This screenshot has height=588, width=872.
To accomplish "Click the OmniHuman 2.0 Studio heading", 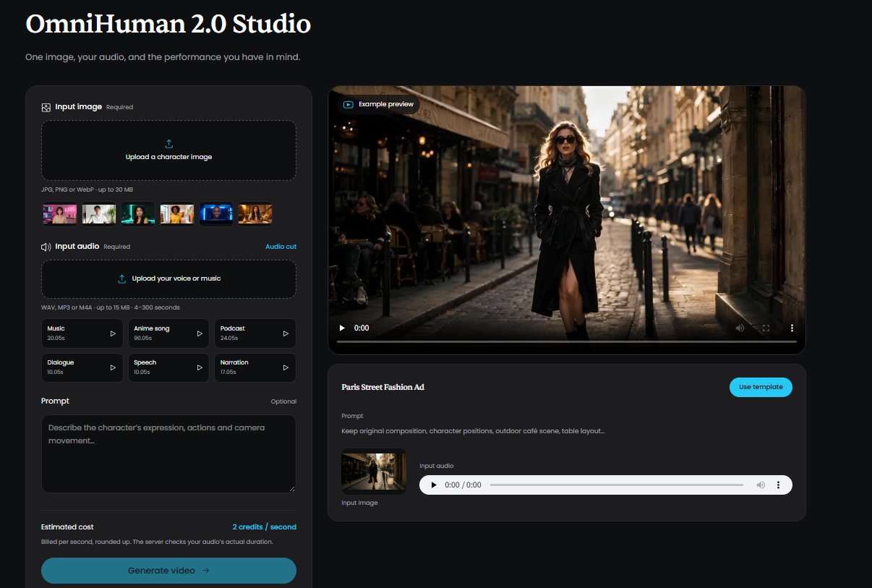I will pyautogui.click(x=168, y=24).
